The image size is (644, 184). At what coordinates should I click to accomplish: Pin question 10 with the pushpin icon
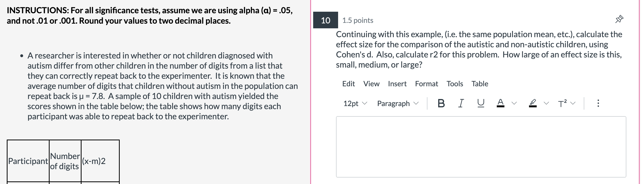pos(619,19)
